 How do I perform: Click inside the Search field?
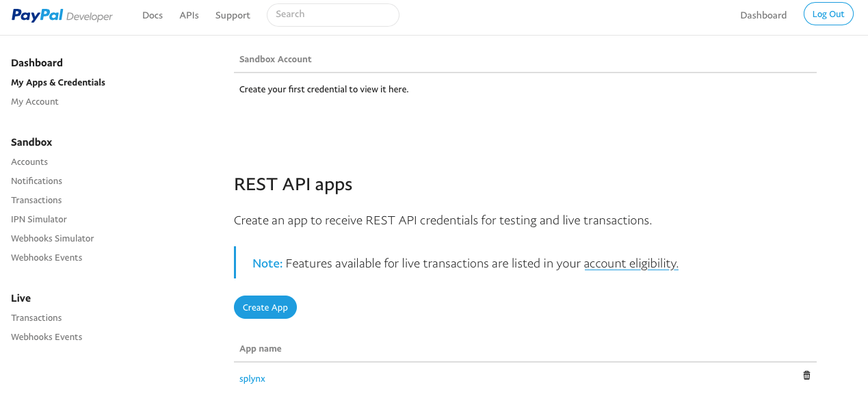(x=333, y=14)
